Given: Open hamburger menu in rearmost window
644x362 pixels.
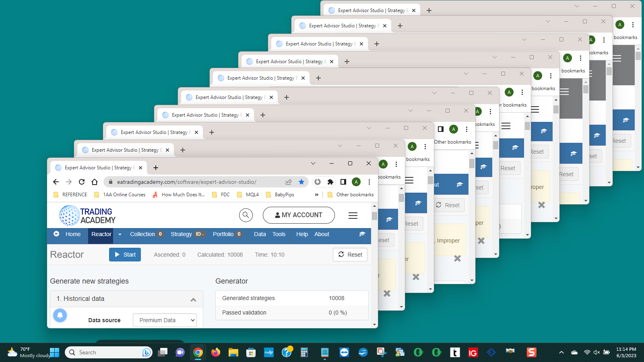Looking at the screenshot, I should 617,58.
